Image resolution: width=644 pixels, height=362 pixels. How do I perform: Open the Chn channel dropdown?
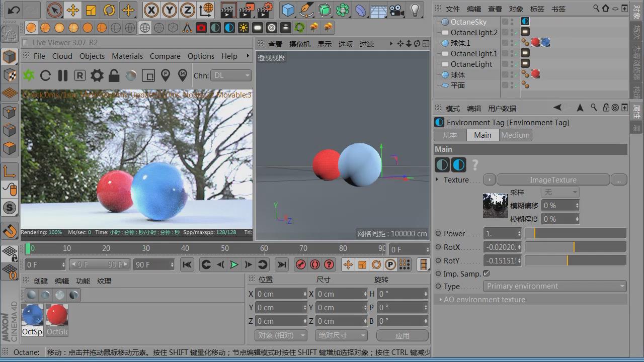(230, 75)
